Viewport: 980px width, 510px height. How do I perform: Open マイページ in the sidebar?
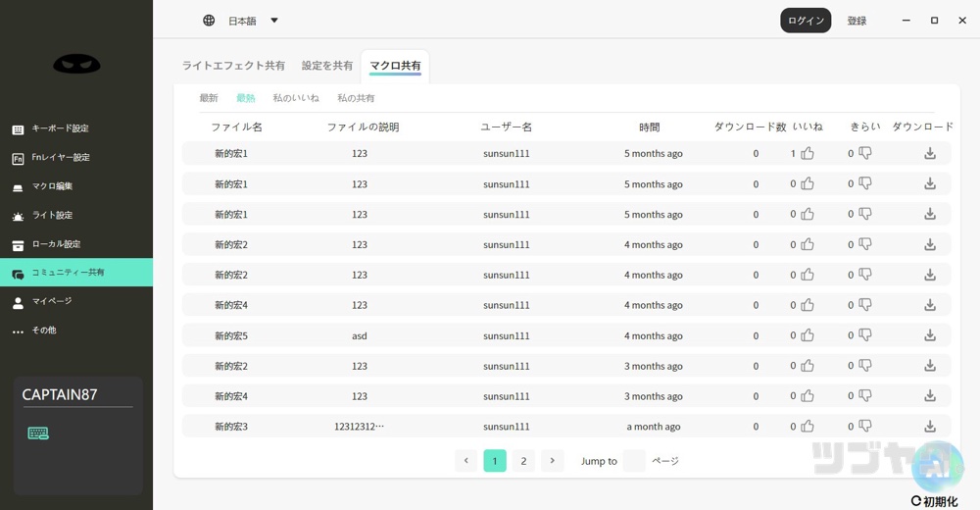pyautogui.click(x=51, y=302)
